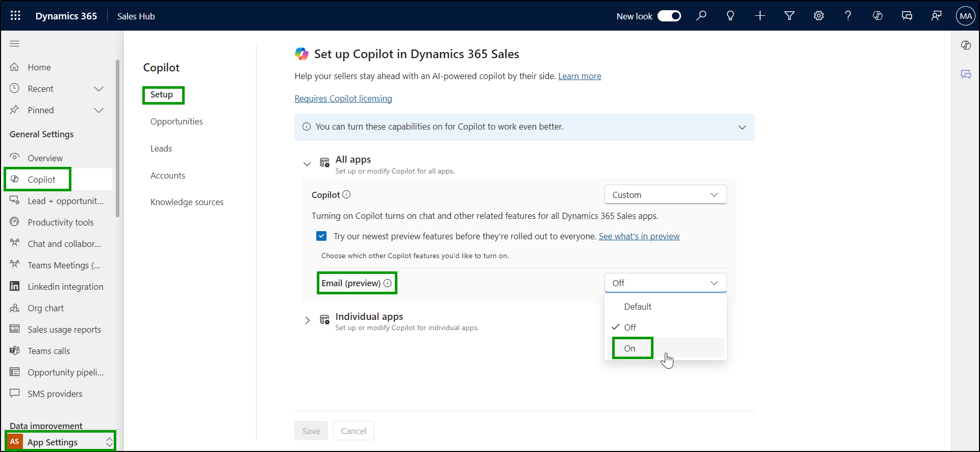980x452 pixels.
Task: Open the advanced find filter icon
Action: point(789,16)
